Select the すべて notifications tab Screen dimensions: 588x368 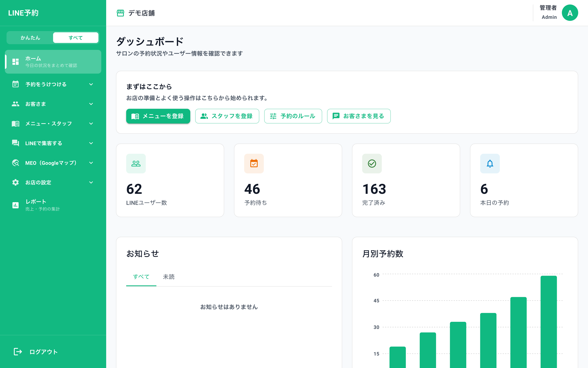141,277
